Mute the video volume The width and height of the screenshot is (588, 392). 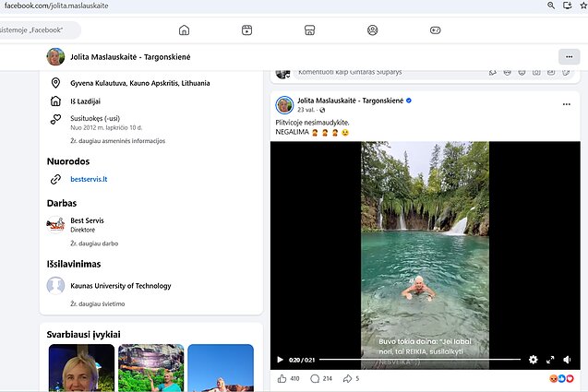(567, 360)
